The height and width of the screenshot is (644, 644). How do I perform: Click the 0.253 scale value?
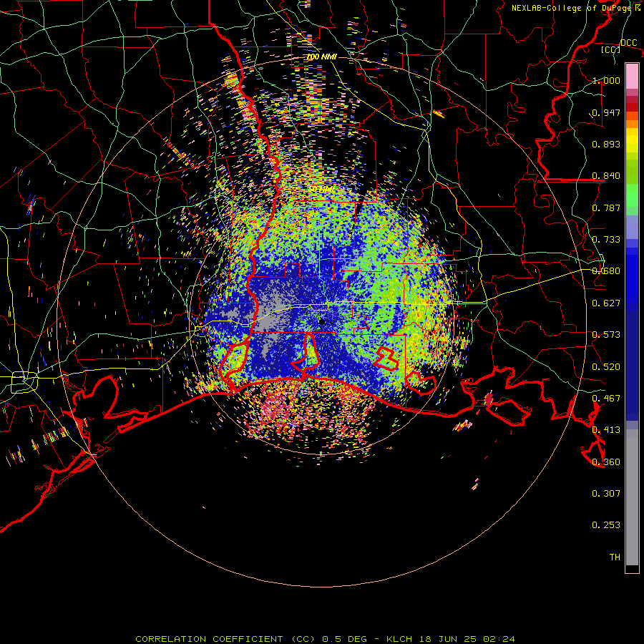click(606, 525)
